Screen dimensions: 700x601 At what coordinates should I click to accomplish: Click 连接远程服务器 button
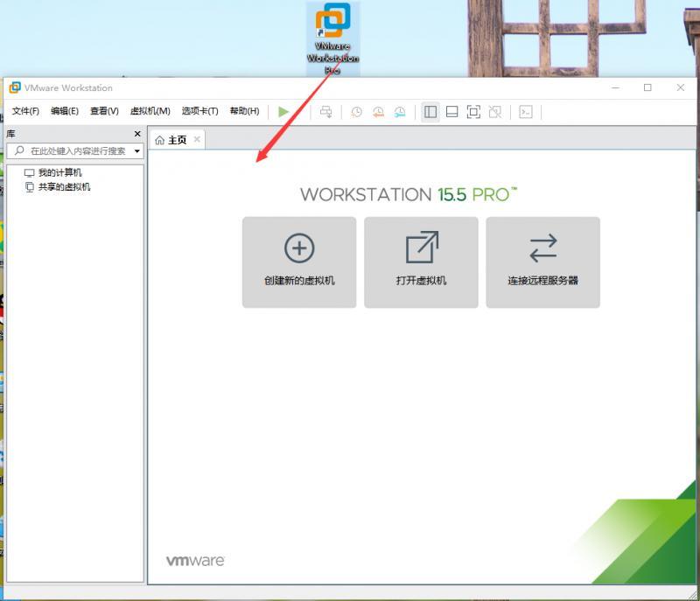coord(542,262)
